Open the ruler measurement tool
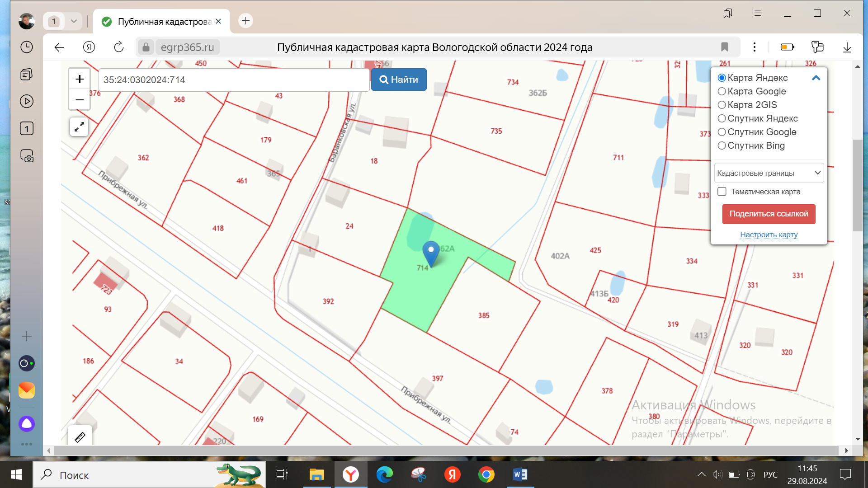The width and height of the screenshot is (868, 488). [x=80, y=437]
